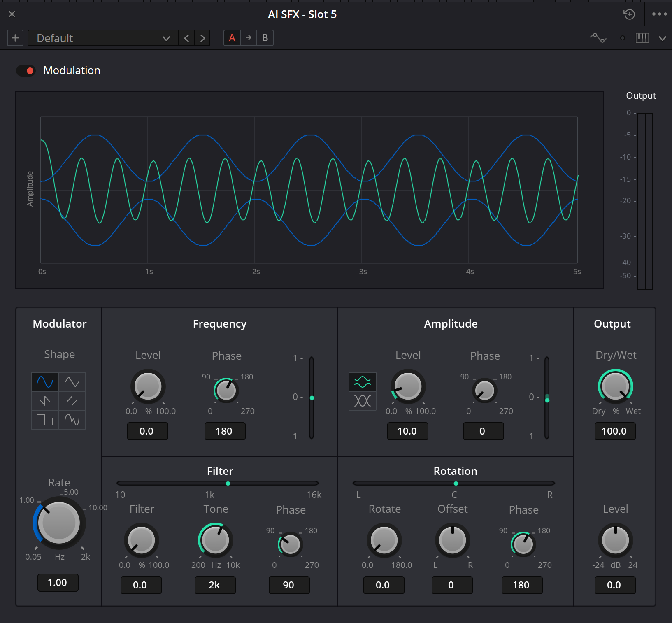The image size is (672, 623).
Task: Select the sine wave modulator shape
Action: (x=45, y=382)
